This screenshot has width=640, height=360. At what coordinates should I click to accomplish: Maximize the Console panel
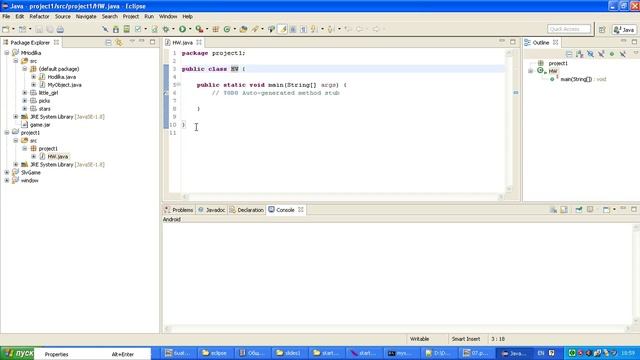tap(634, 209)
